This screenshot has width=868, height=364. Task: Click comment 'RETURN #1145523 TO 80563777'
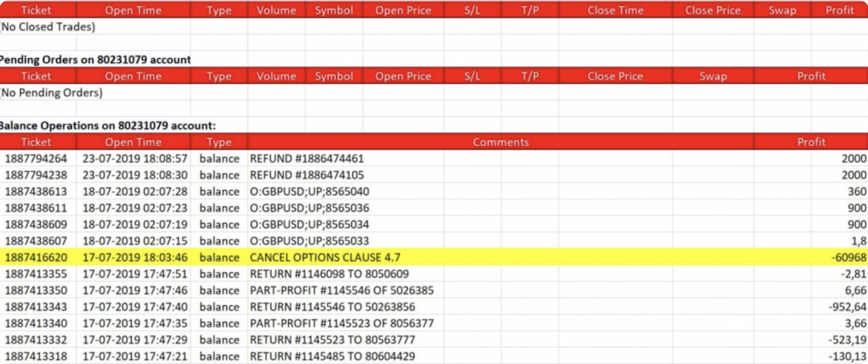click(333, 340)
